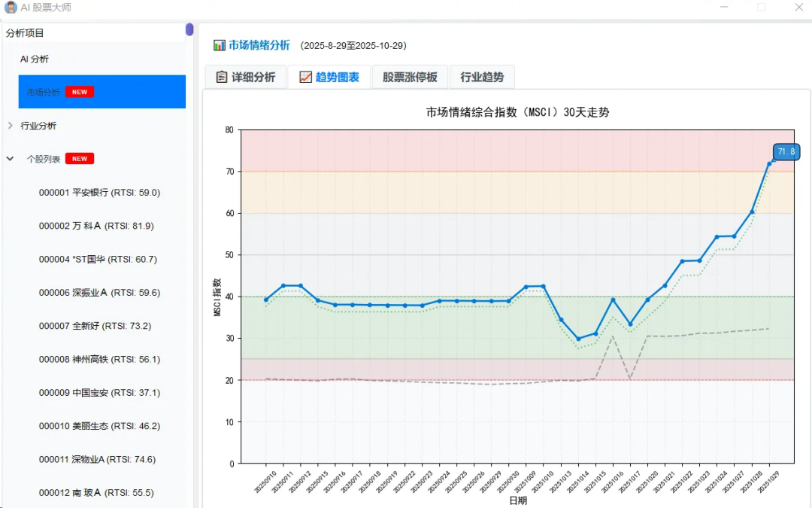The image size is (812, 508).
Task: Click the document icon on 详细分析 tab
Action: pyautogui.click(x=221, y=77)
